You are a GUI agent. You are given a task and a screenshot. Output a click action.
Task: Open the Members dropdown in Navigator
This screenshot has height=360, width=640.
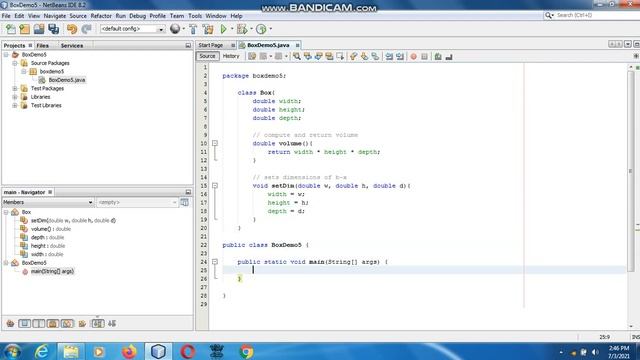coord(48,202)
